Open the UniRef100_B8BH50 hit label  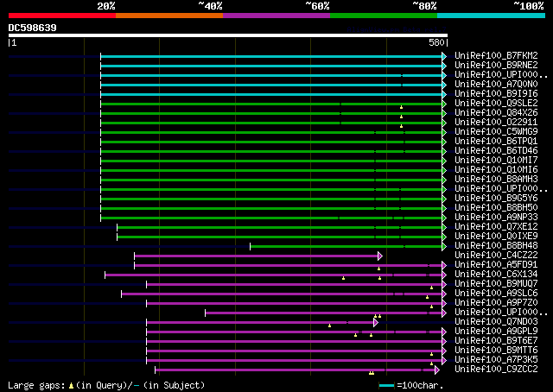pos(496,207)
